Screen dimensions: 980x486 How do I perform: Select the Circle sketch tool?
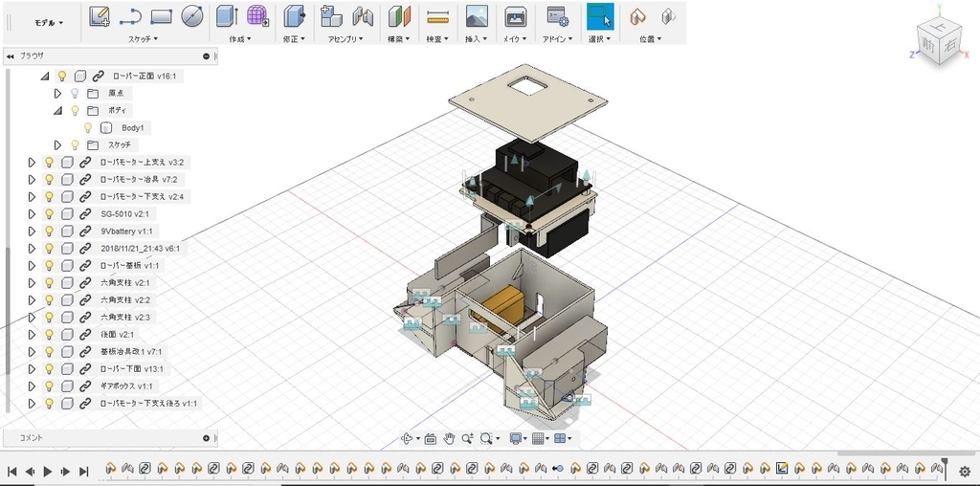[x=192, y=16]
